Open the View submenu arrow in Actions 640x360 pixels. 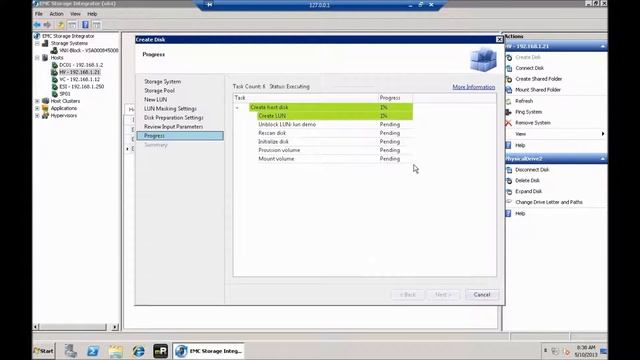pyautogui.click(x=603, y=134)
